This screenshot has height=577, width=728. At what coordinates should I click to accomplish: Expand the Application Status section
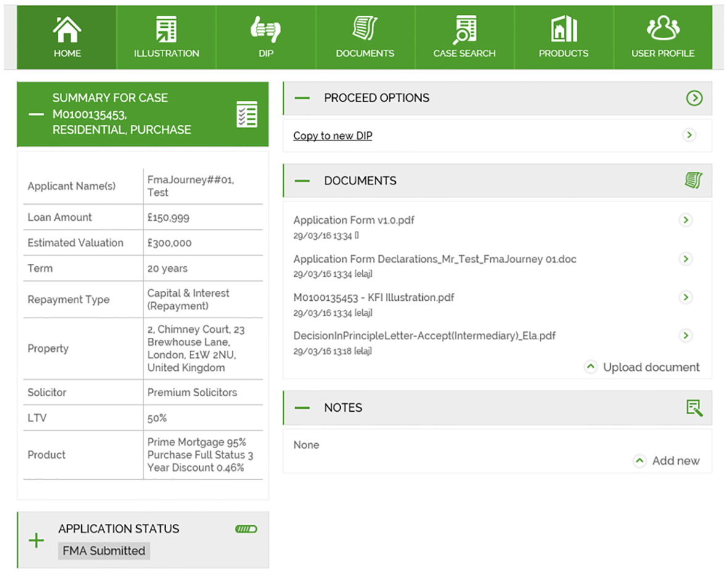click(36, 541)
